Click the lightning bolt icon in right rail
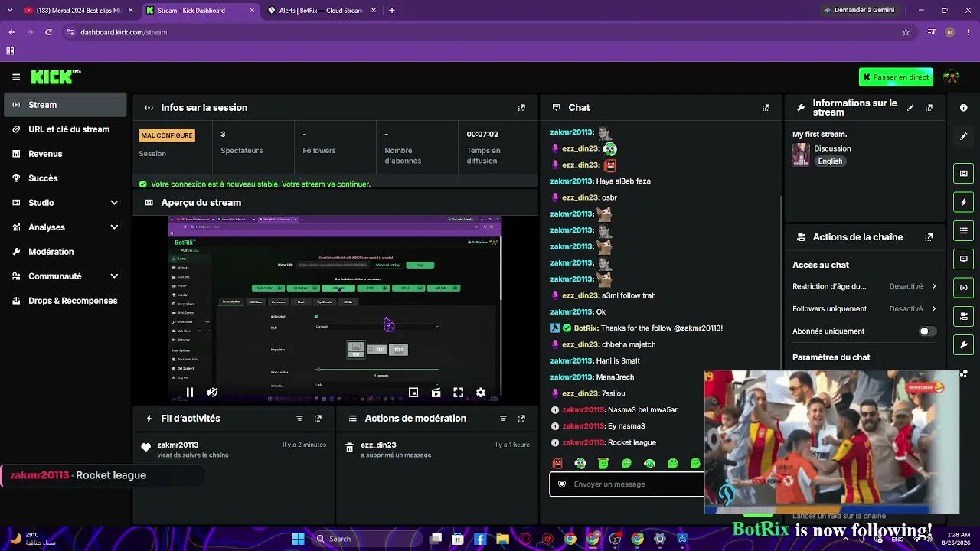Screen dimensions: 980x551 click(964, 202)
